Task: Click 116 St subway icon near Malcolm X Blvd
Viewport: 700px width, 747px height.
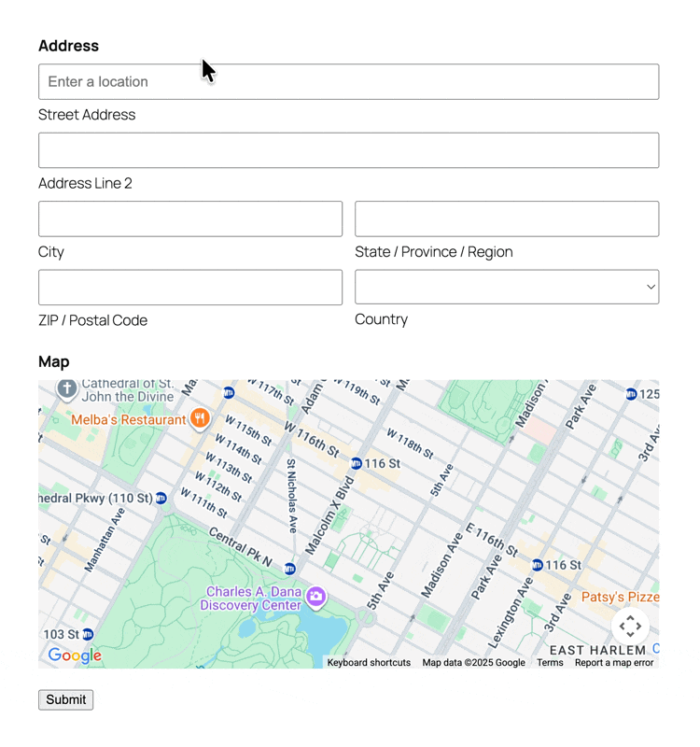Action: click(x=356, y=463)
